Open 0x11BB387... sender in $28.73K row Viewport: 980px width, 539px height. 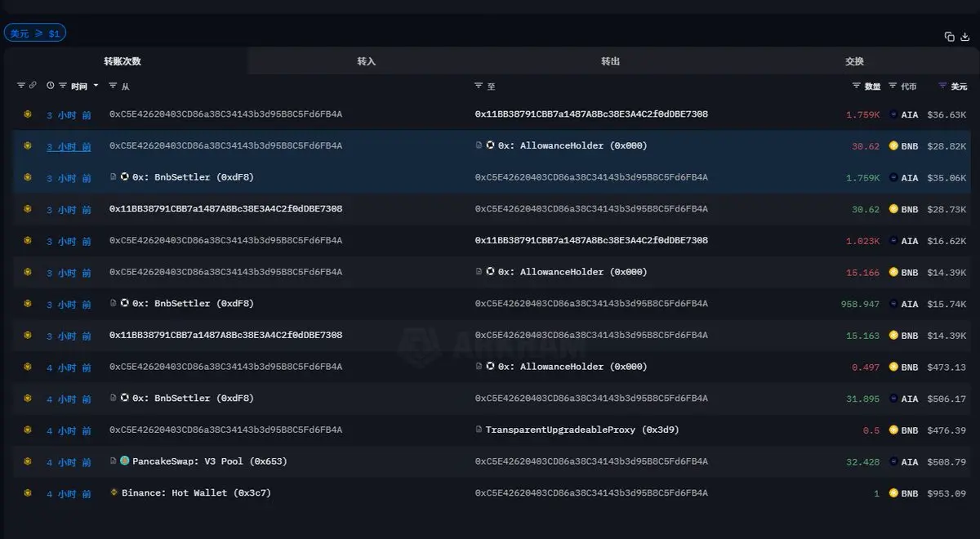pos(225,209)
